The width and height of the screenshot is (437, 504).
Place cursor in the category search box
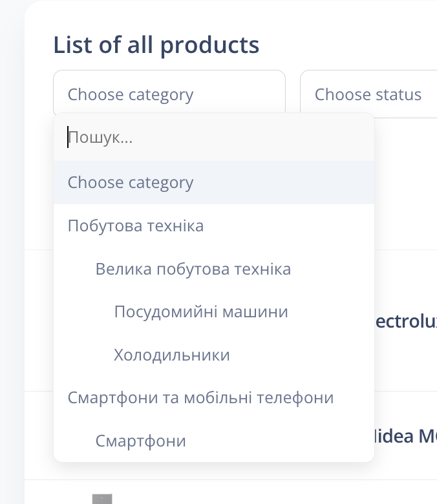click(213, 138)
